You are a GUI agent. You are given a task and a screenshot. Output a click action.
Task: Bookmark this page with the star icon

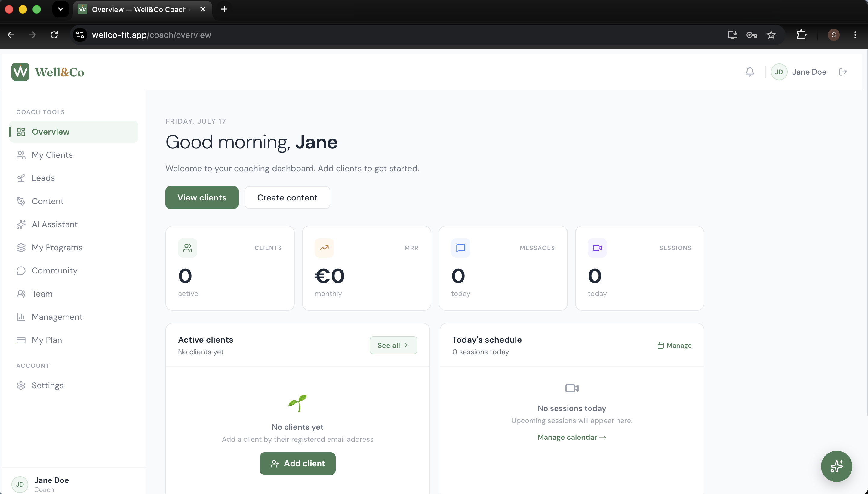point(771,35)
